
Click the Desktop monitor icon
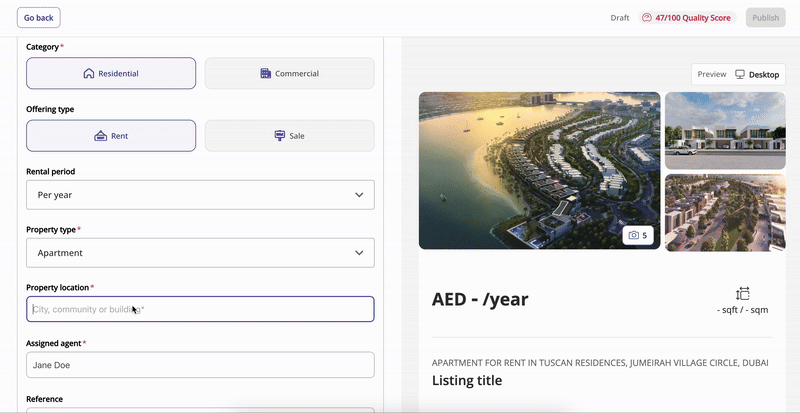coord(740,74)
